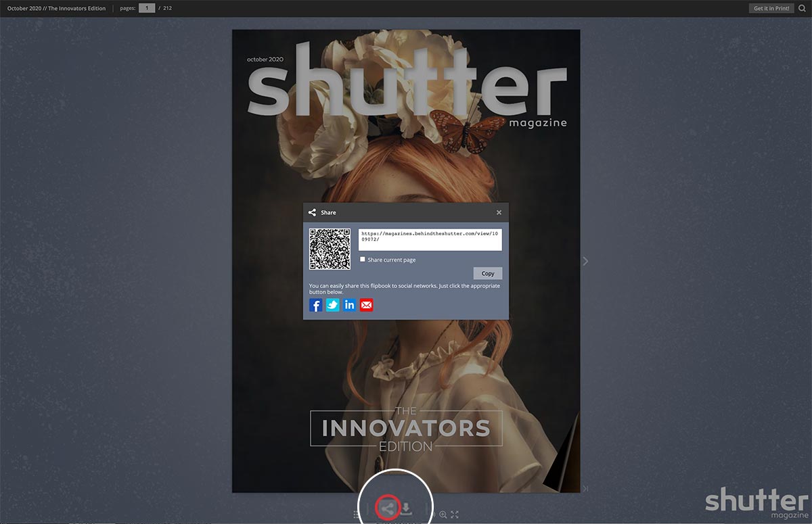Click the page number field showing 1
The height and width of the screenshot is (524, 812).
(x=147, y=8)
